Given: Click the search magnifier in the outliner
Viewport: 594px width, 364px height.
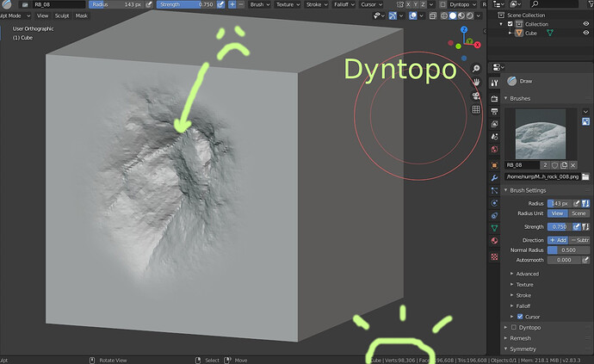Looking at the screenshot, I should click(x=535, y=4).
